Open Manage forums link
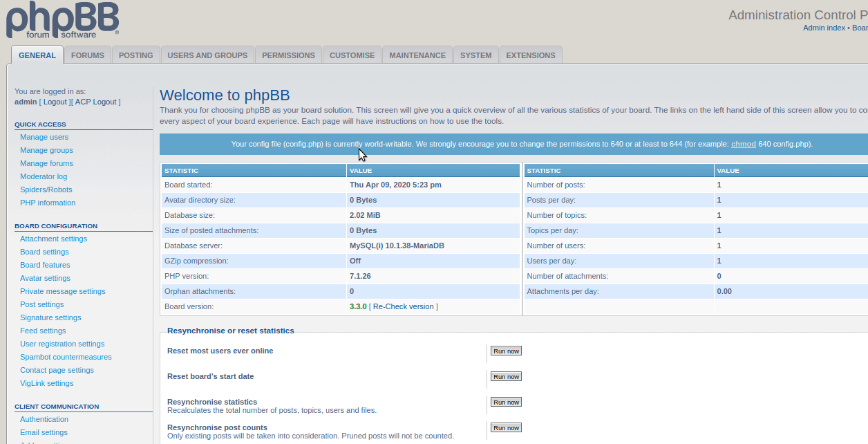This screenshot has width=868, height=444. 46,163
